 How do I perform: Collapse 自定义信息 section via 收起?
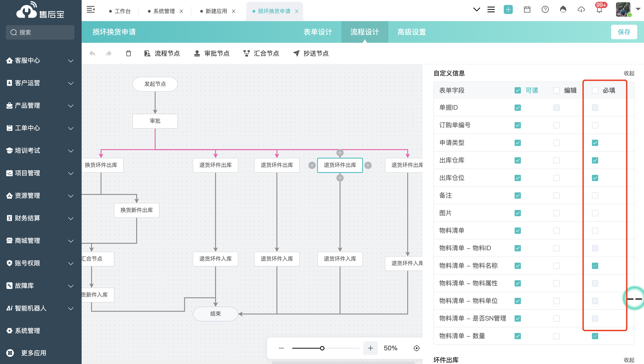629,73
